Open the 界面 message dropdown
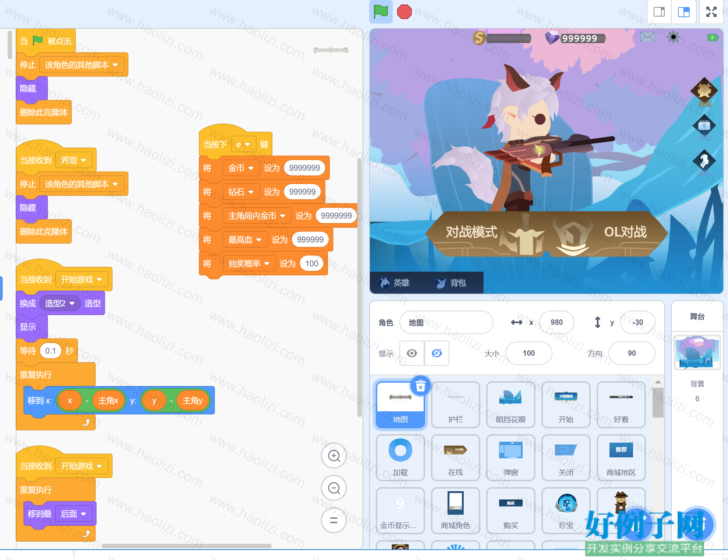 coord(73,160)
